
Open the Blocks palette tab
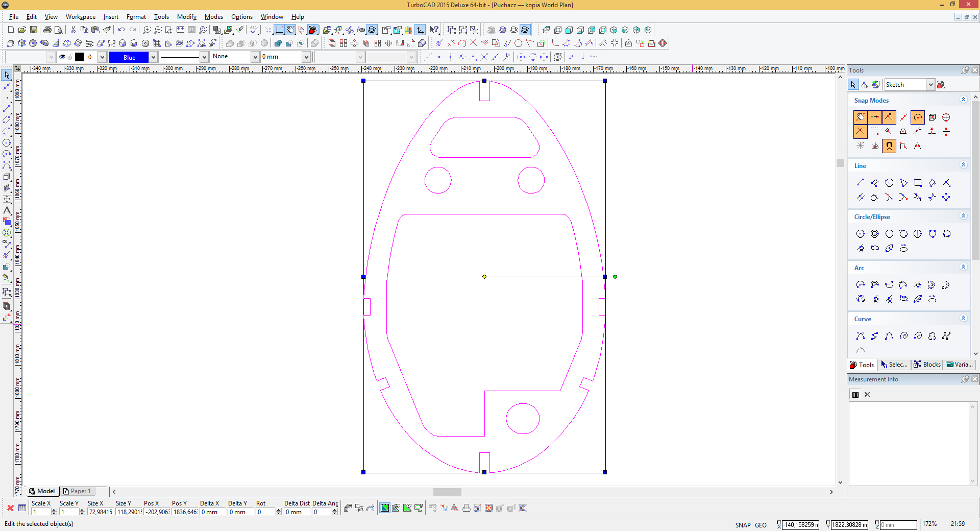tap(927, 365)
